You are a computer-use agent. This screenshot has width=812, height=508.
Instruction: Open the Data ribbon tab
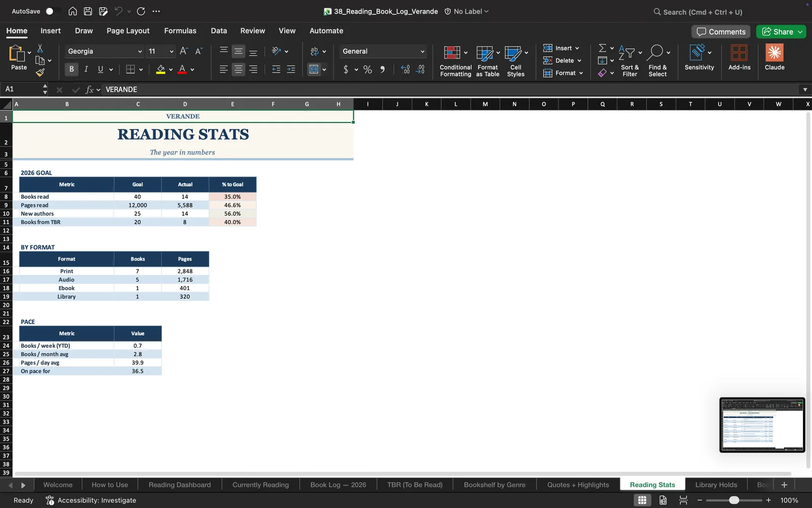[219, 30]
